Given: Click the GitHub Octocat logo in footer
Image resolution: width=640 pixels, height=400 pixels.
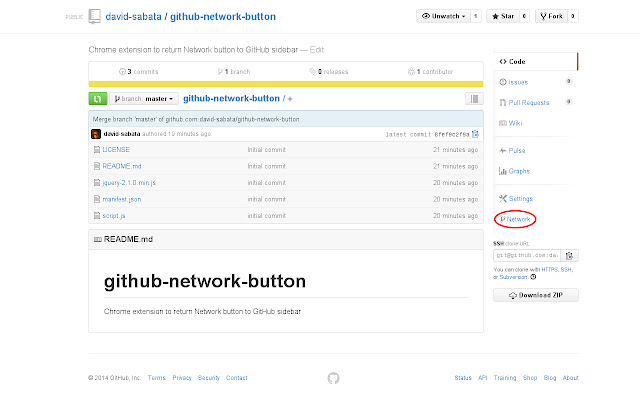Looking at the screenshot, I should pyautogui.click(x=333, y=378).
